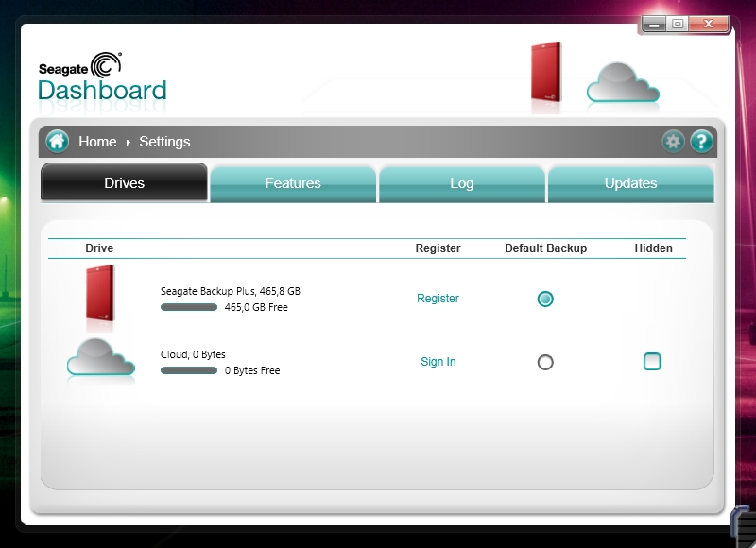Open help with the question mark icon
Screen dimensions: 756x548
[x=701, y=142]
